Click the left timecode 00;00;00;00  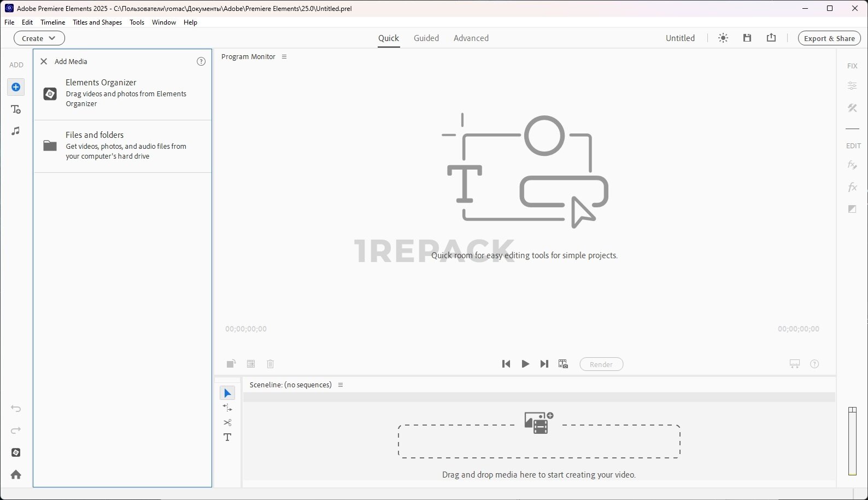[246, 329]
